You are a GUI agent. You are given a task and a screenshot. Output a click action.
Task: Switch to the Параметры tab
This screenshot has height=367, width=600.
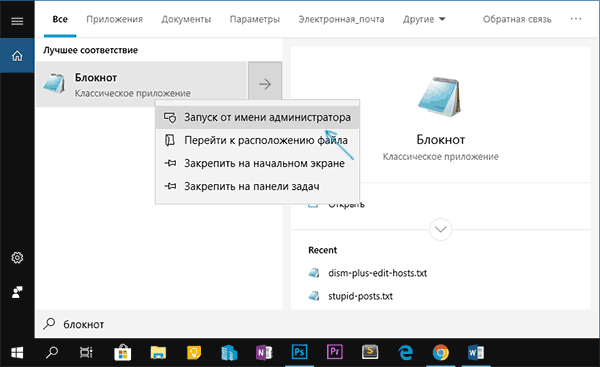click(x=254, y=19)
